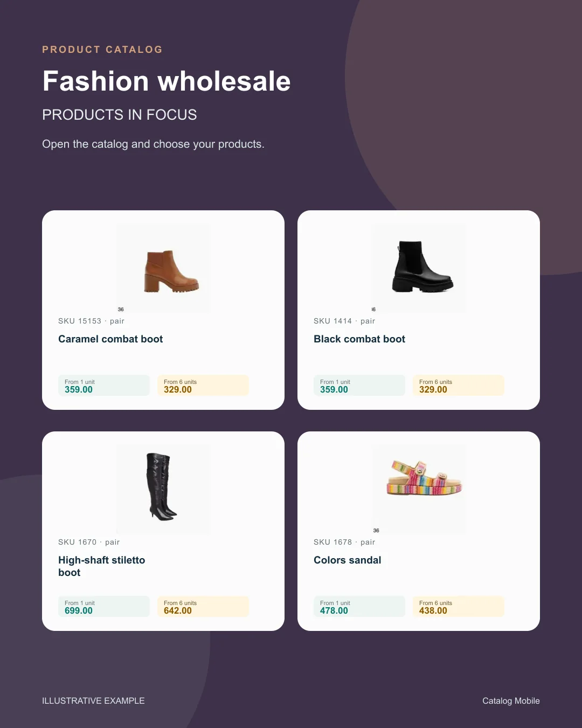Click the SKU 1678 pair label

pyautogui.click(x=344, y=542)
